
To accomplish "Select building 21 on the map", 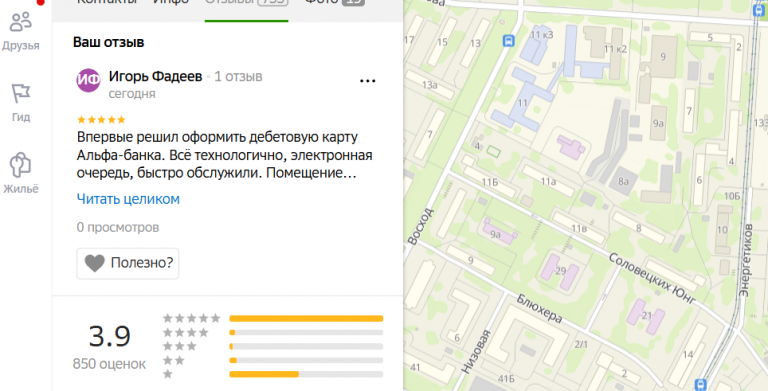I will [647, 316].
